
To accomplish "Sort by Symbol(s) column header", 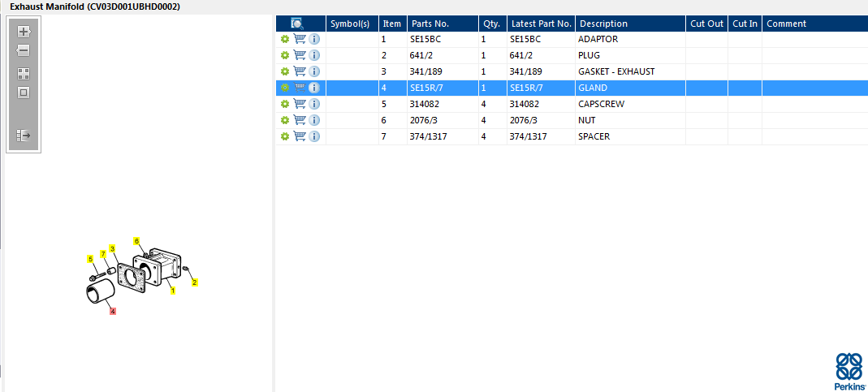I will [352, 24].
